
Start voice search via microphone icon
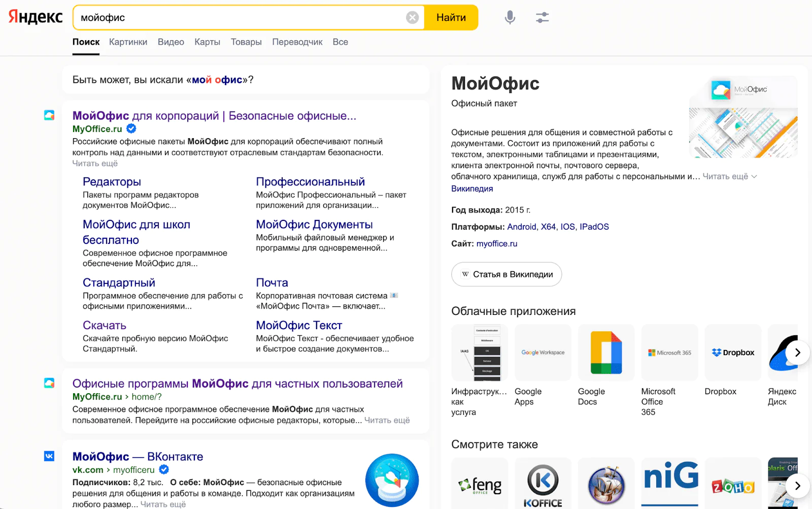pyautogui.click(x=510, y=17)
